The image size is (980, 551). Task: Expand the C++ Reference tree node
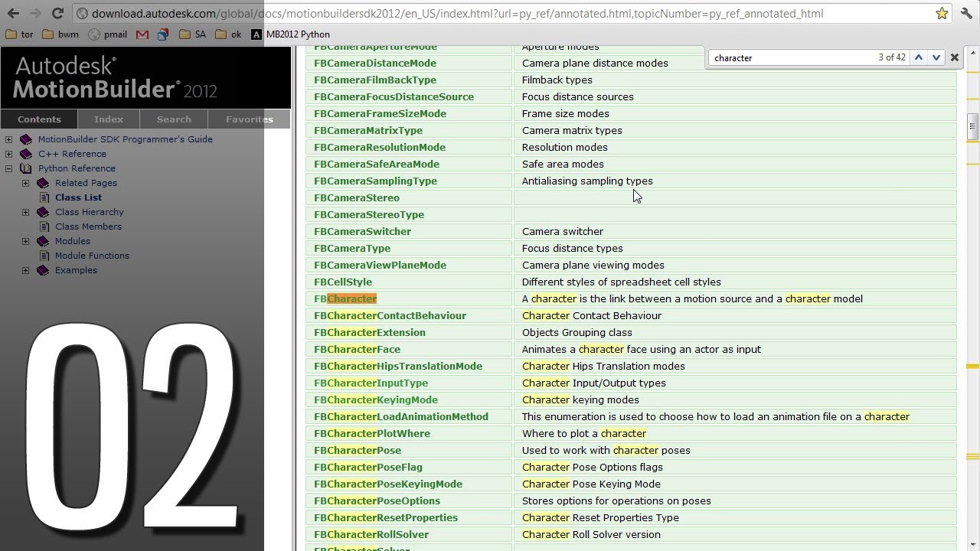pyautogui.click(x=8, y=154)
